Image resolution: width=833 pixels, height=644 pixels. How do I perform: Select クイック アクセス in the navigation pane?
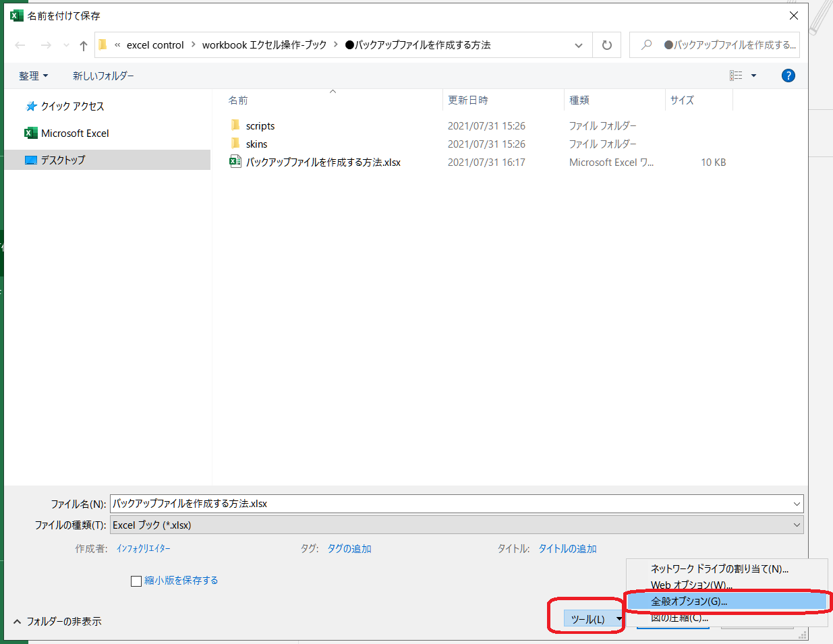point(72,106)
